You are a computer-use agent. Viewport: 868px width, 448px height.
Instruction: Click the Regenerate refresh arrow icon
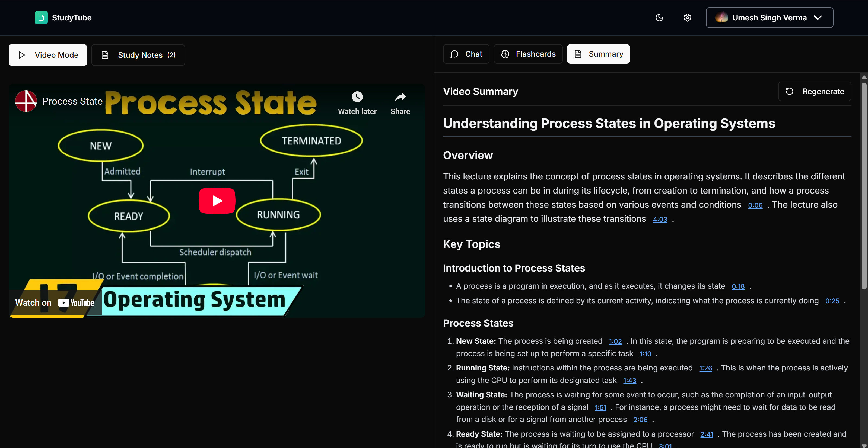[790, 91]
